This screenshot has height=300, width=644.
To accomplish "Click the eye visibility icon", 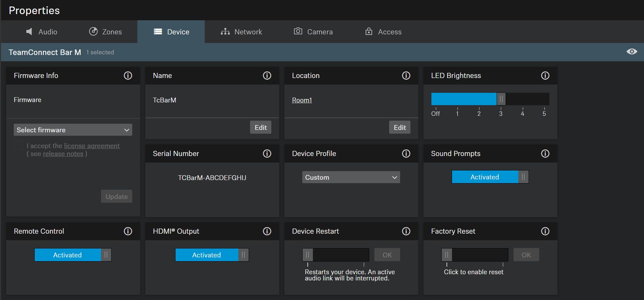I will tap(632, 52).
